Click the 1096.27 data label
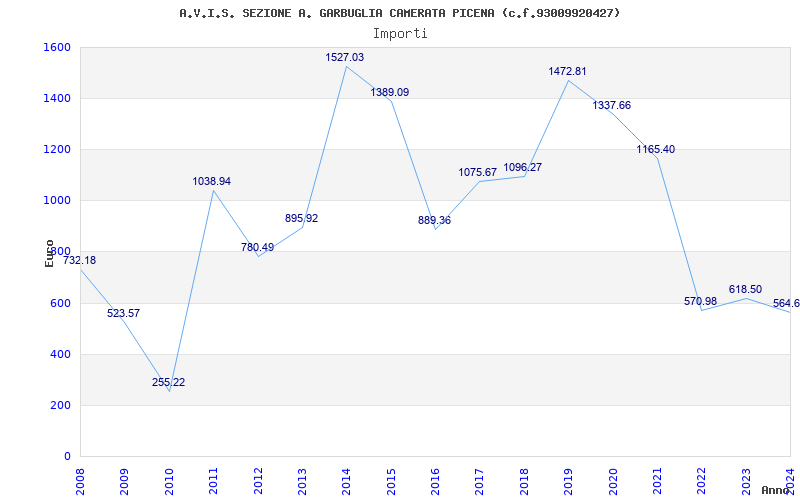Screen dimensions: 800x500 point(522,167)
